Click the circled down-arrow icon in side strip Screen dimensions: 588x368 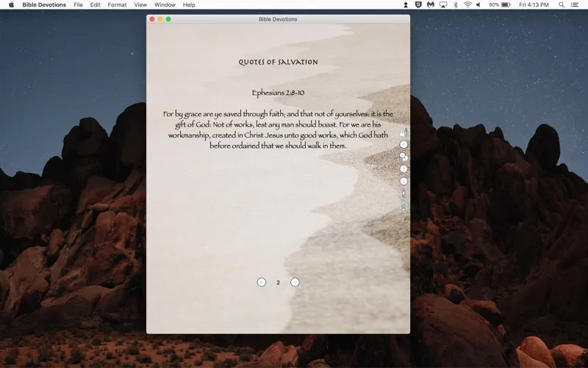pos(404,181)
